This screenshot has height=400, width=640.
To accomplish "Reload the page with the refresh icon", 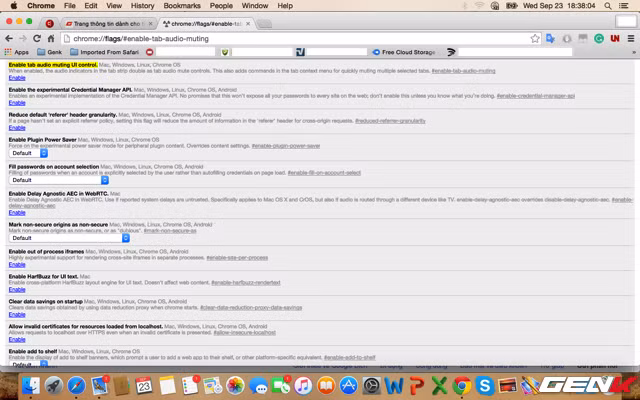I will 37,38.
